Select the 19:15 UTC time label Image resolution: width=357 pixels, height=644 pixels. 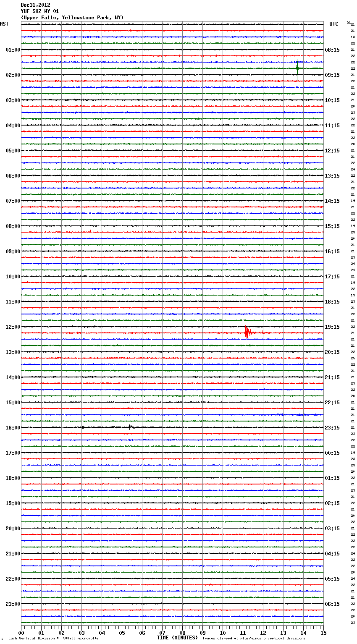tap(332, 327)
